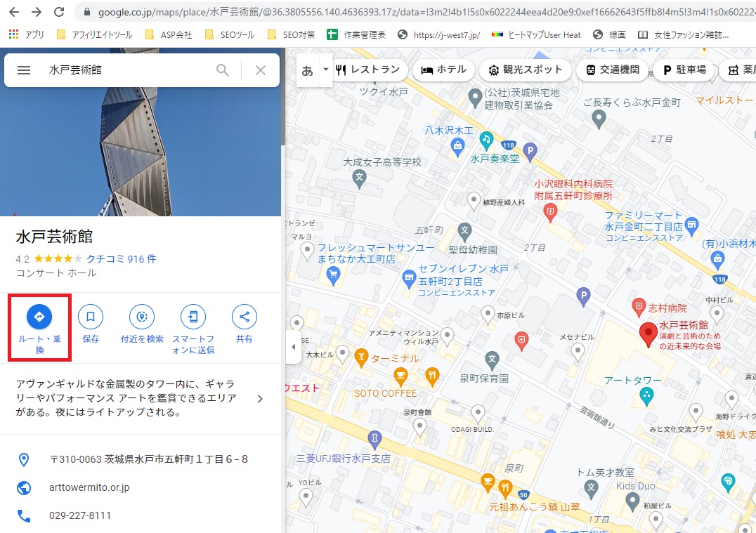Click the ターミナル bar marker
Image resolution: width=756 pixels, height=533 pixels.
click(361, 357)
